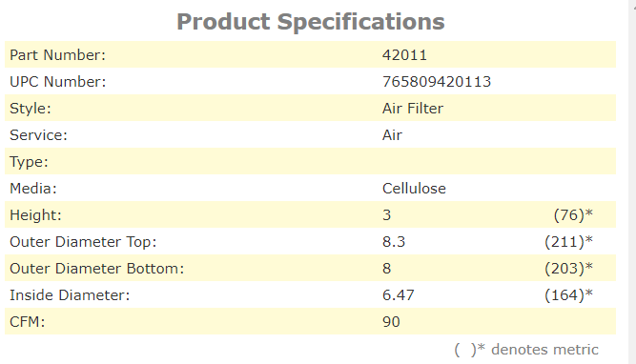636x364 pixels.
Task: Click Inside Diameter value 6.47
Action: pos(398,295)
